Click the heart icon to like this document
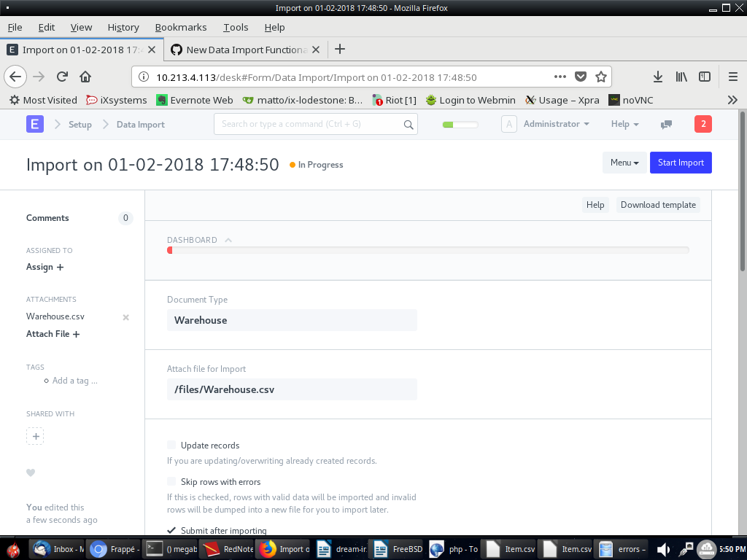This screenshot has height=560, width=747. pyautogui.click(x=31, y=472)
